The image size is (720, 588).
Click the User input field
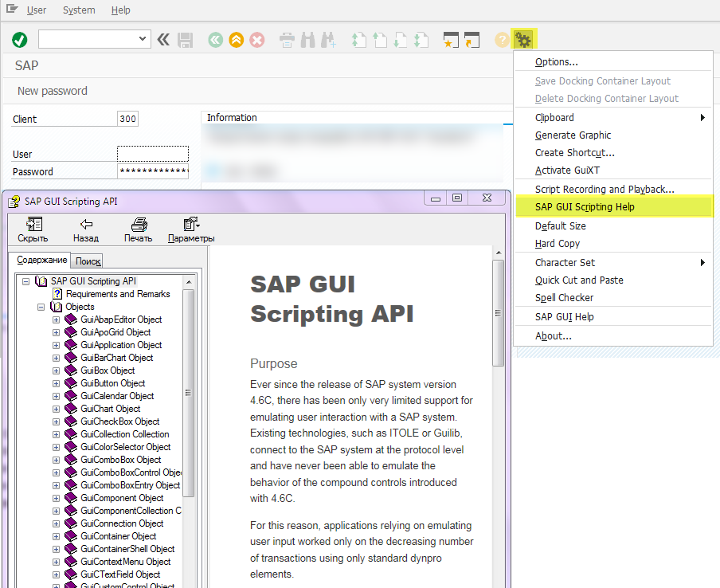(153, 154)
